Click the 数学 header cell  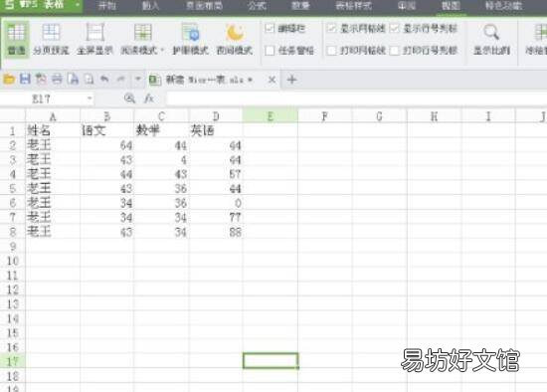point(161,130)
